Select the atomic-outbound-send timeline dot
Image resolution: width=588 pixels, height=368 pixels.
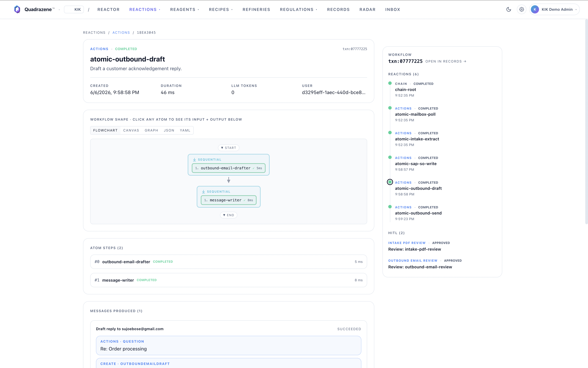pyautogui.click(x=390, y=207)
